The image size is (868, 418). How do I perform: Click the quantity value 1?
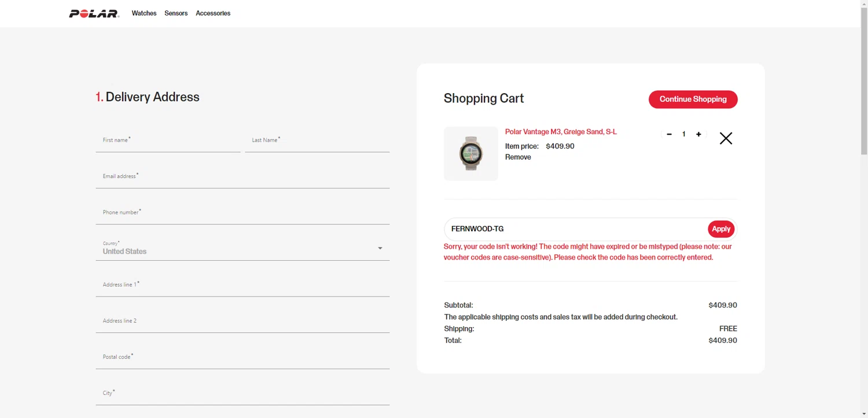[x=684, y=134]
